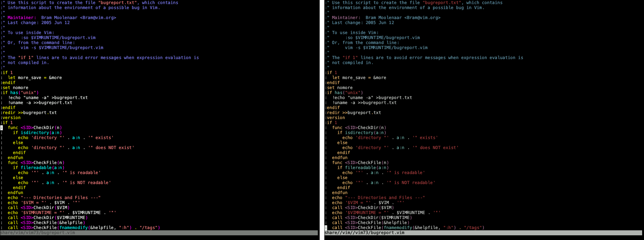Click the right pane's highlighted status line
This screenshot has width=644, height=240.
(x=483, y=233)
